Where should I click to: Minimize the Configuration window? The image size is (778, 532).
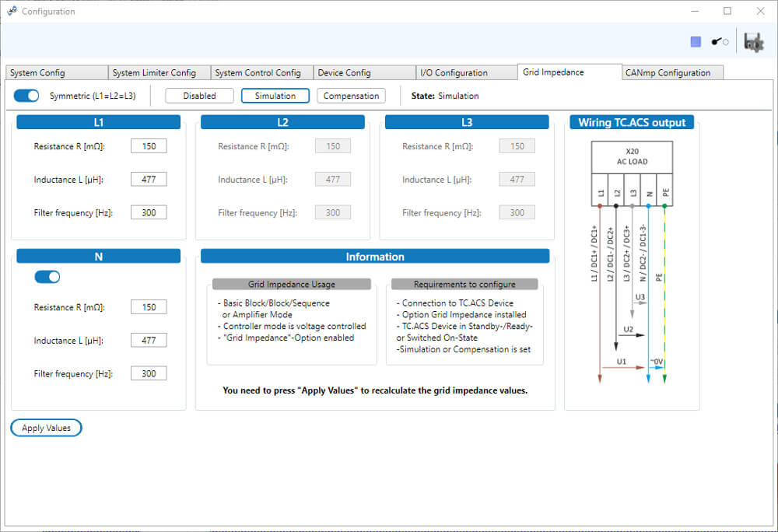(693, 11)
